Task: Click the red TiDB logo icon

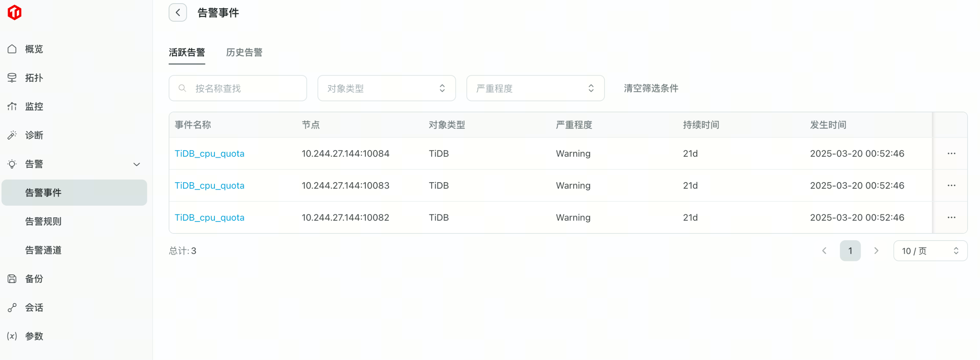Action: (15, 12)
